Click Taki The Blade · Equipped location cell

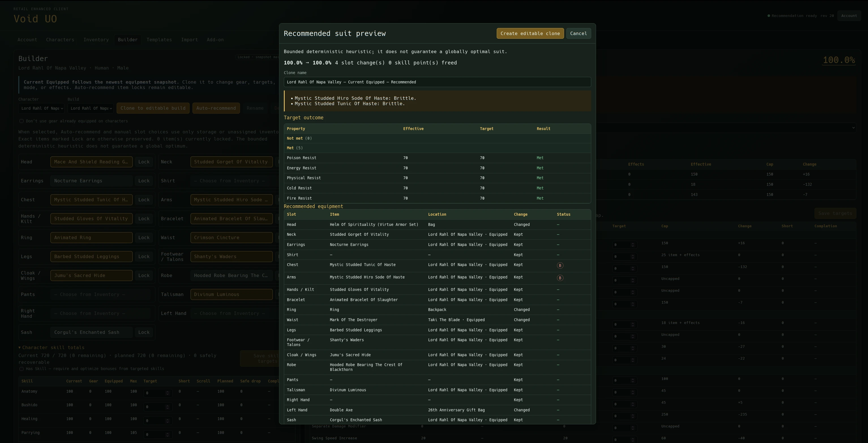pyautogui.click(x=456, y=320)
